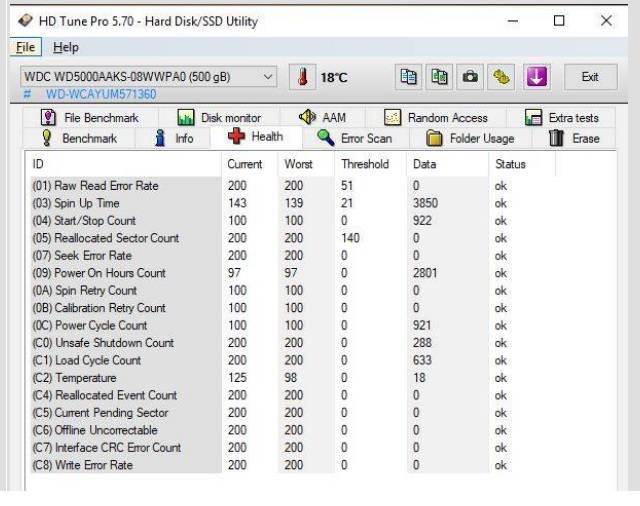Viewport: 640px width, 506px height.
Task: Click the ok status of Temperature row
Action: tap(501, 378)
